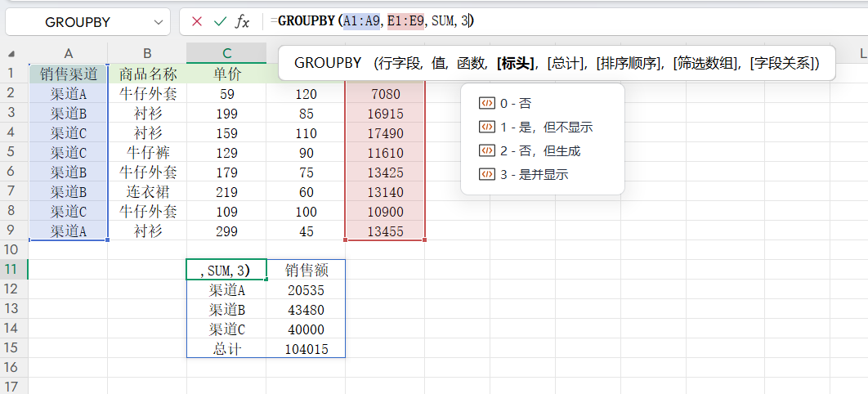Click row 11 header
Screen dimensions: 868x394
click(13, 270)
